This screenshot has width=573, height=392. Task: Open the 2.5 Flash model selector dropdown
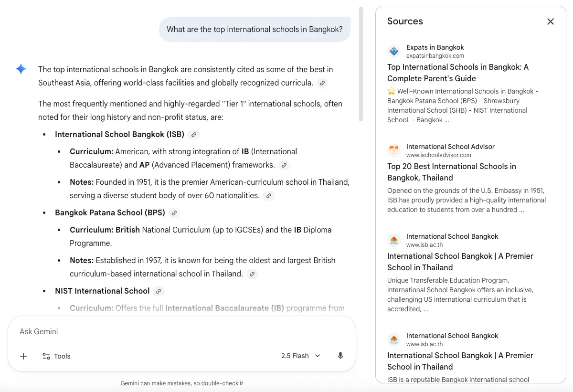(300, 356)
